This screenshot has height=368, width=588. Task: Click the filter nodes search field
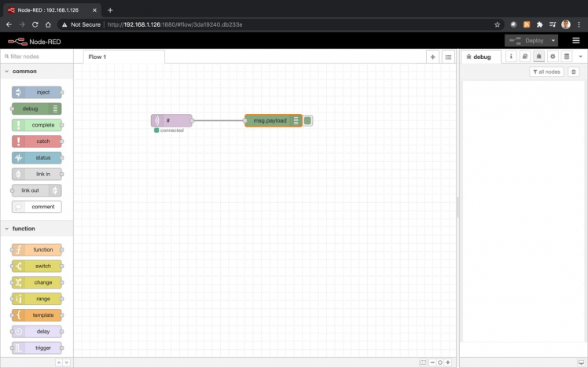tap(38, 57)
